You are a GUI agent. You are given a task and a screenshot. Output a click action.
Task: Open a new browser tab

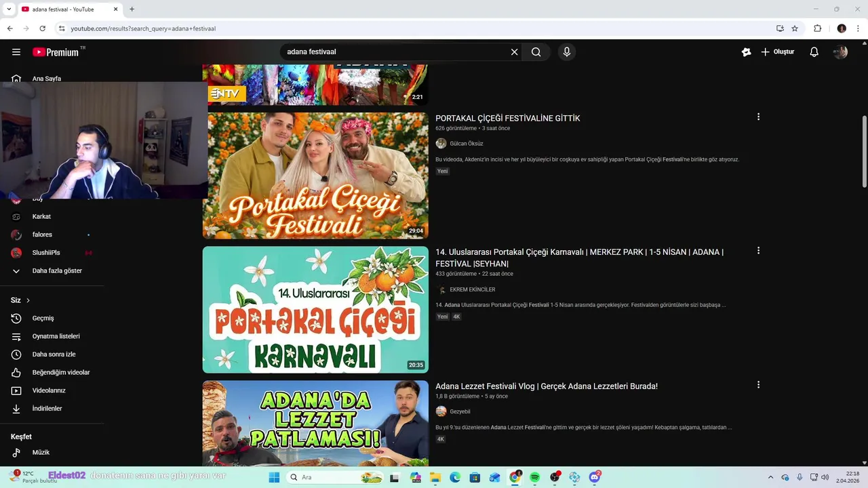[x=132, y=9]
